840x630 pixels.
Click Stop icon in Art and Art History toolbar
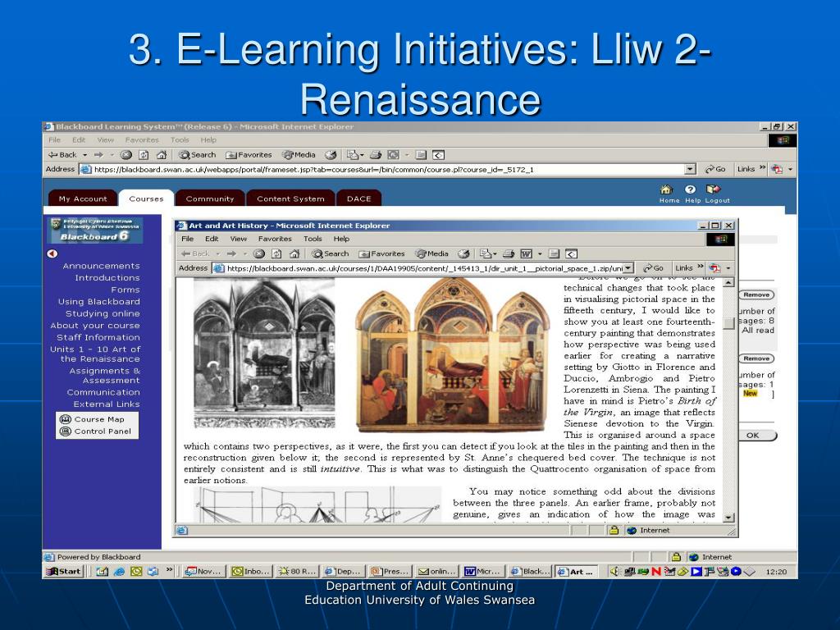pyautogui.click(x=258, y=254)
